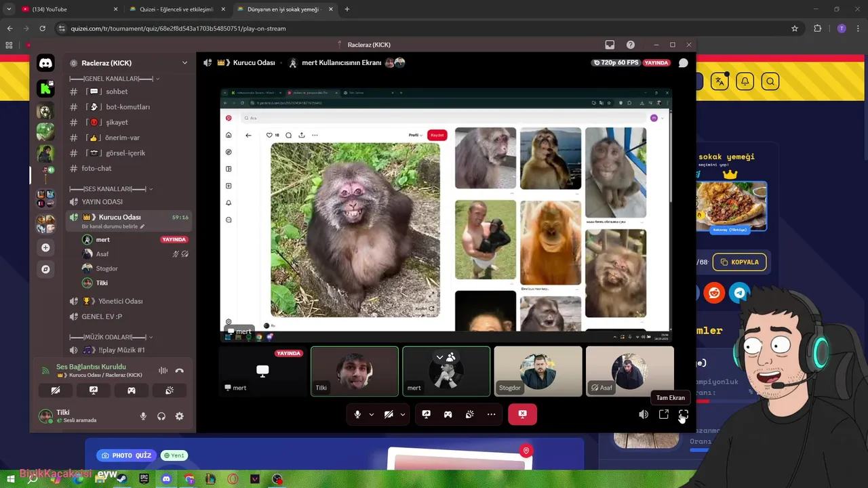
Task: Switch to Quizei - Eğlenceli browser tab
Action: point(176,9)
